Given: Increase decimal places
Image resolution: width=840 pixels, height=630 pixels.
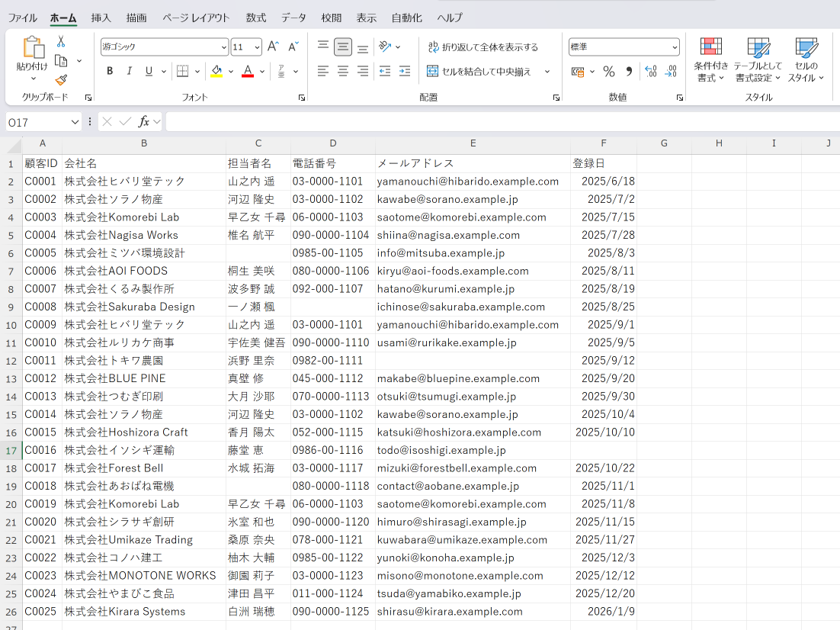Looking at the screenshot, I should tap(651, 71).
